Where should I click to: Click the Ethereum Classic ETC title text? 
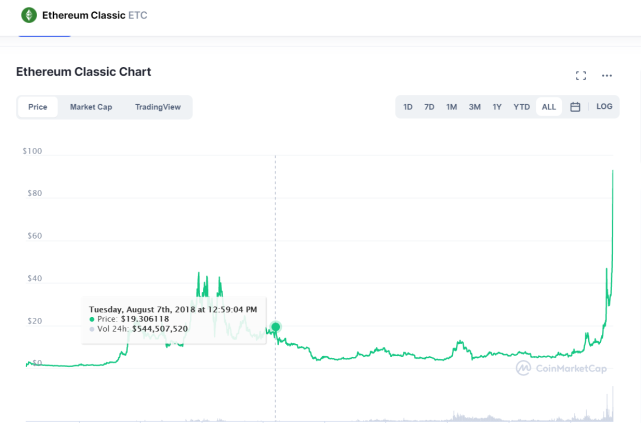[x=94, y=15]
